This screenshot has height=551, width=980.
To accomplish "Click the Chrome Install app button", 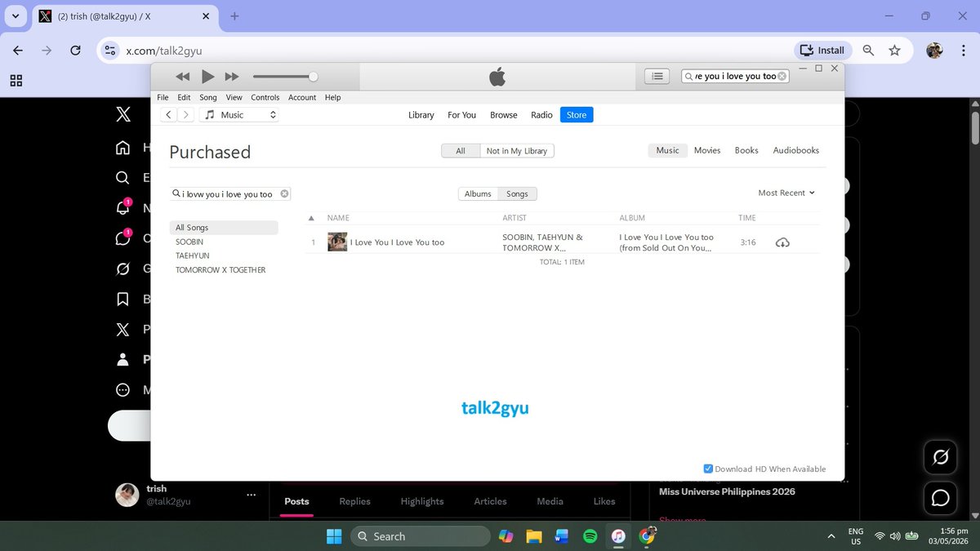I will (822, 51).
